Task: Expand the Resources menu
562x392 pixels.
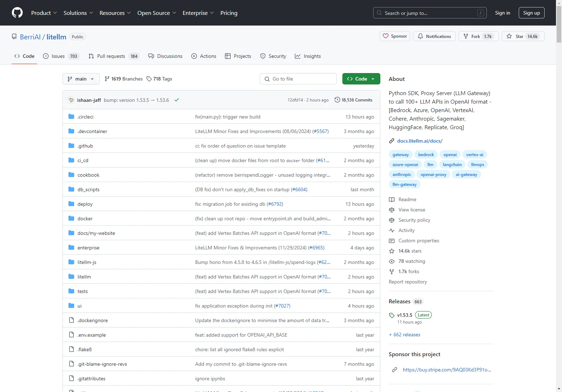Action: point(115,13)
